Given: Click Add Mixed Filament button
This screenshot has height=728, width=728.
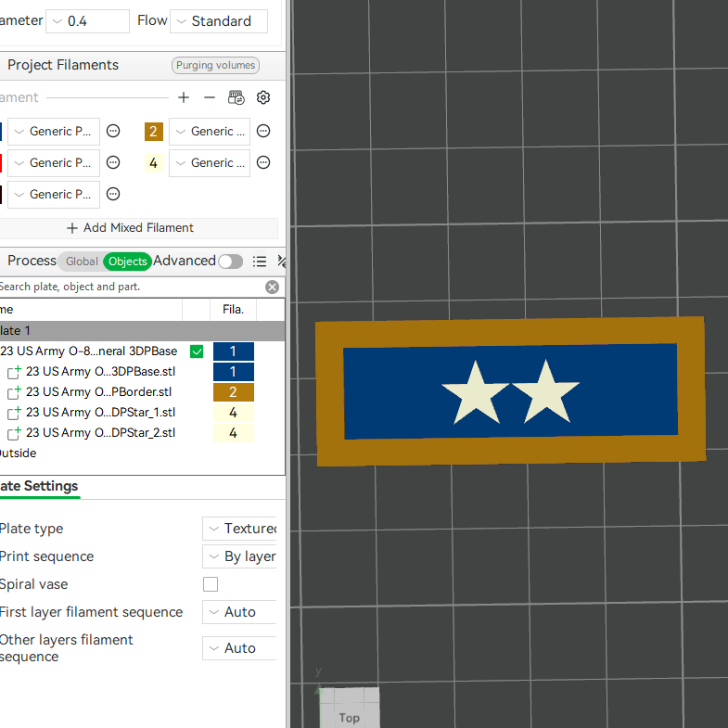Looking at the screenshot, I should [x=131, y=228].
